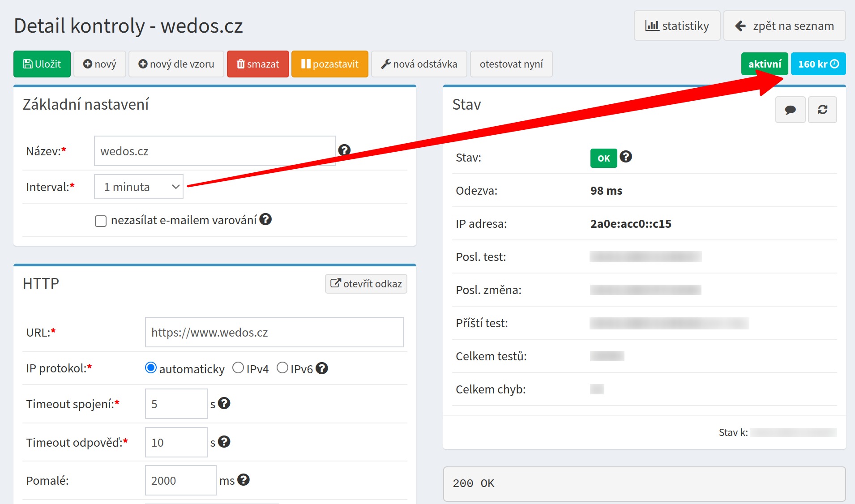Click the Stav k: footer label
This screenshot has width=855, height=504.
click(733, 432)
